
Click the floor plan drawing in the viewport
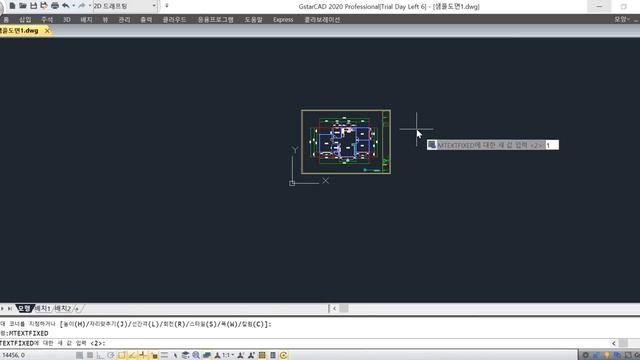[x=346, y=142]
